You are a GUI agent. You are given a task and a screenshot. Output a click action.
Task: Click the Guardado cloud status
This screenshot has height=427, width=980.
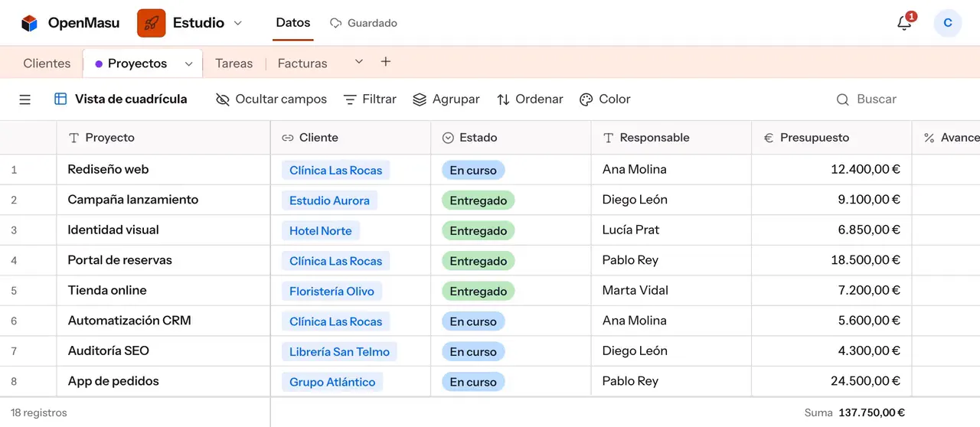pyautogui.click(x=364, y=23)
